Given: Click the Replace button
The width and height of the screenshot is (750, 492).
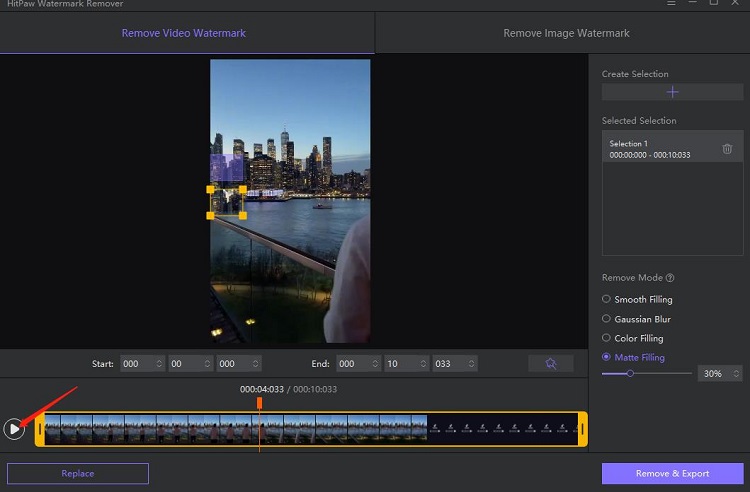Looking at the screenshot, I should pyautogui.click(x=77, y=473).
